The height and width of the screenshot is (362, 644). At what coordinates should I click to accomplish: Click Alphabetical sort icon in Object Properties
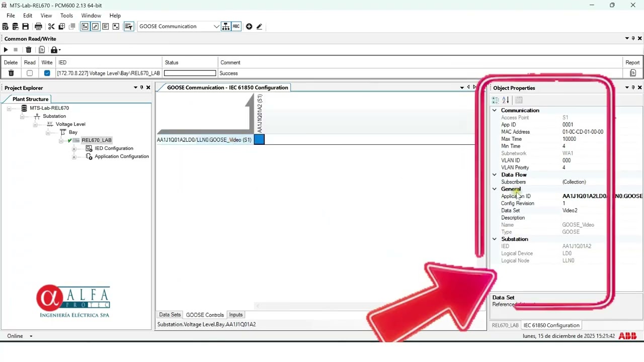[506, 100]
